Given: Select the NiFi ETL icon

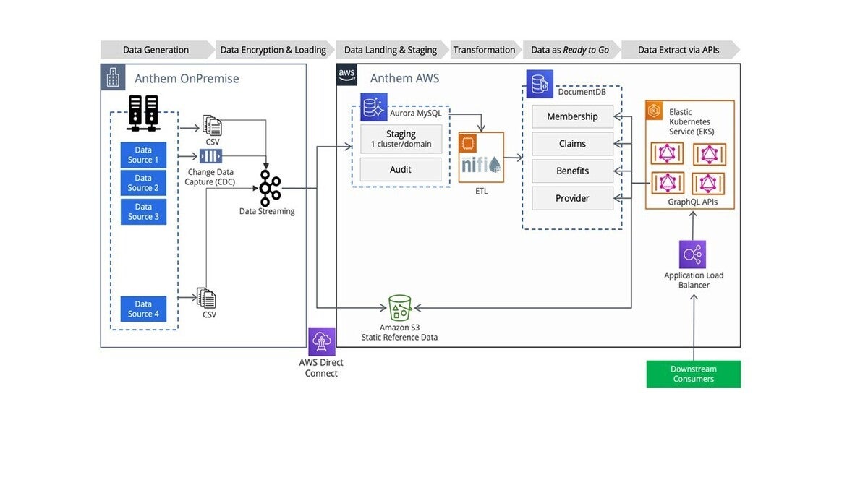Looking at the screenshot, I should point(481,158).
